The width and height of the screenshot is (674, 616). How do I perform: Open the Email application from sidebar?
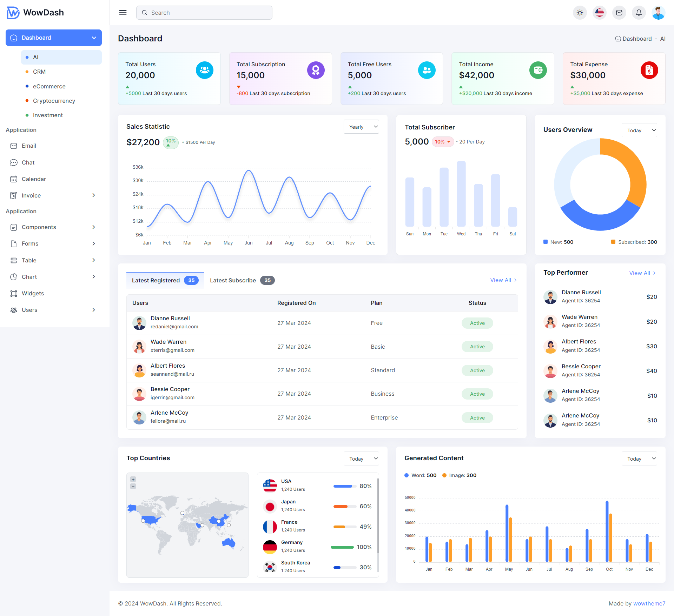(x=29, y=146)
